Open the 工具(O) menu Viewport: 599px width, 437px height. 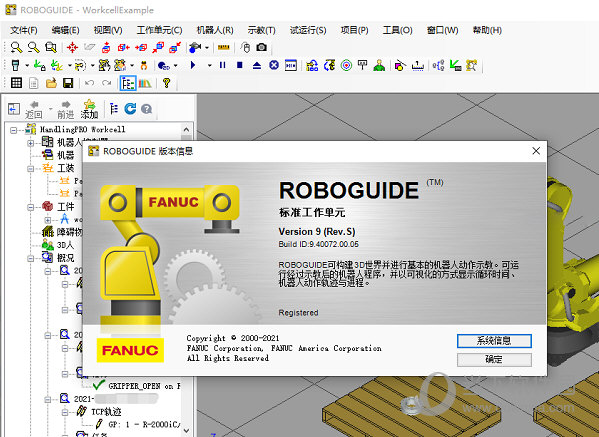(x=398, y=30)
